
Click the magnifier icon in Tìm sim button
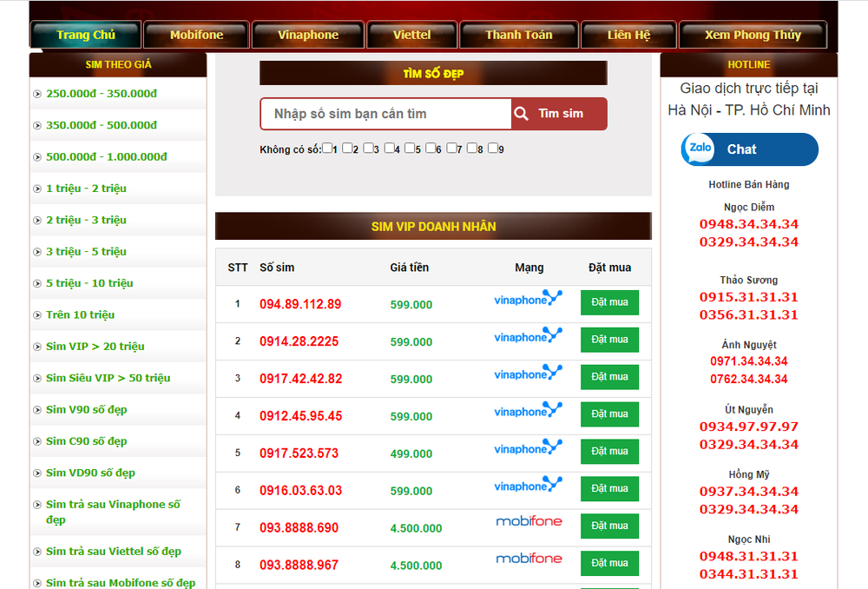coord(521,114)
